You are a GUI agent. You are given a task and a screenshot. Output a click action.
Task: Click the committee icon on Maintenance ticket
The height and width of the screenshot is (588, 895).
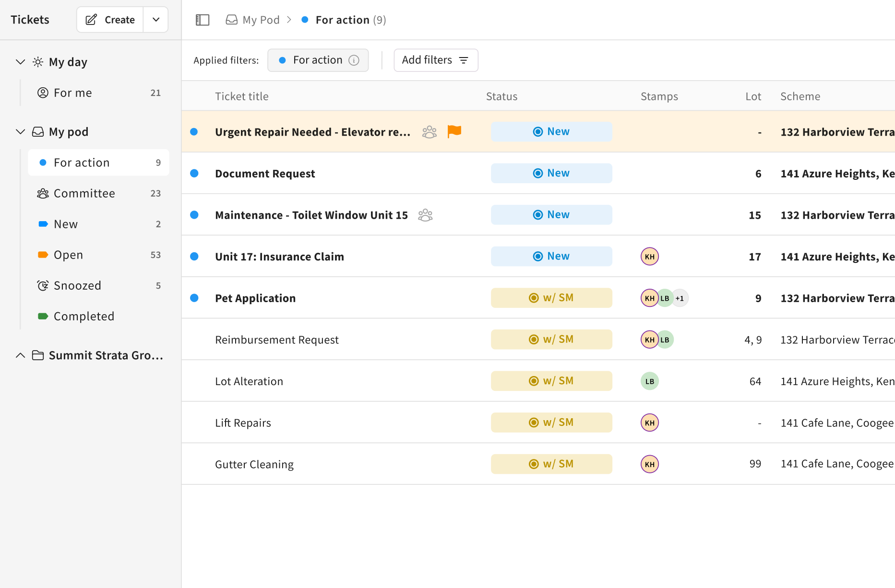pyautogui.click(x=425, y=215)
